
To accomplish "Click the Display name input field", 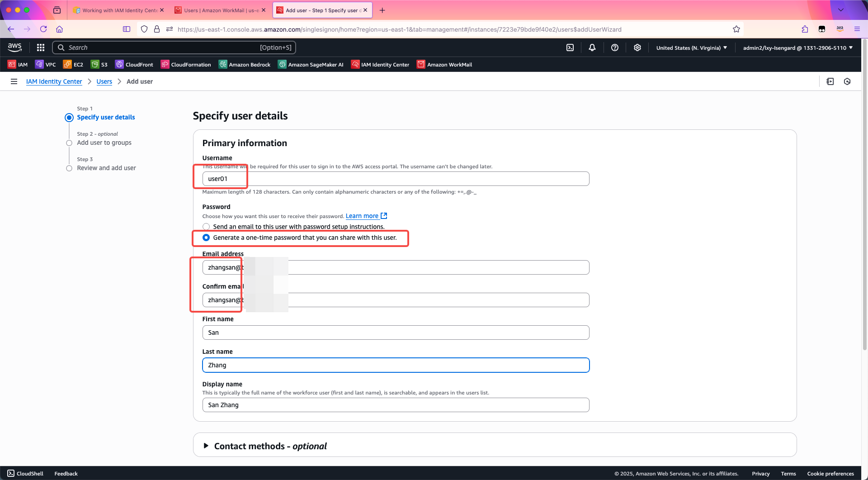I will click(x=396, y=405).
